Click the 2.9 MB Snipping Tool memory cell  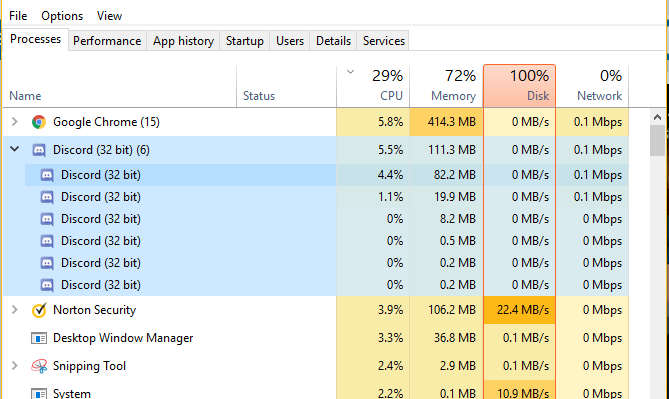(x=446, y=366)
